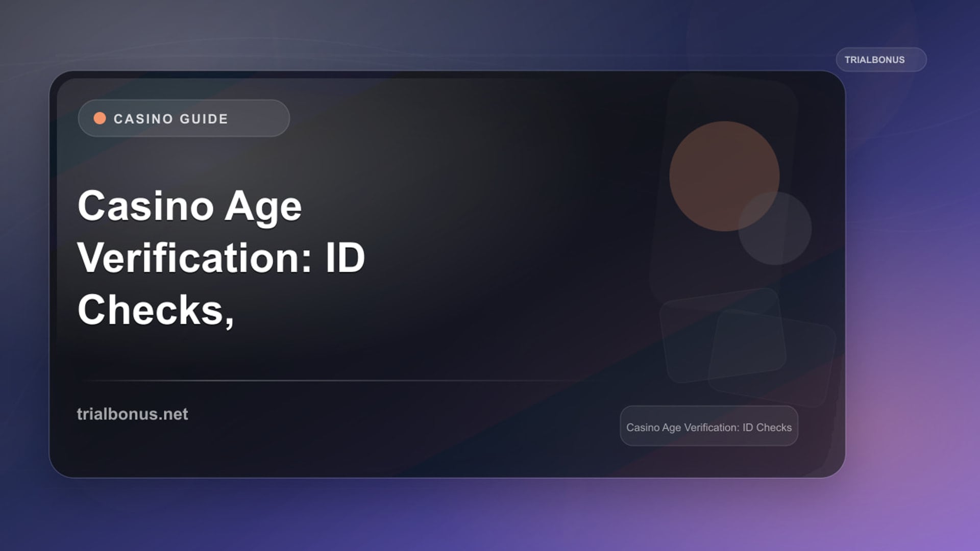
Task: Click the 'Casino Age Verification: ID Checks' chip
Action: tap(709, 427)
